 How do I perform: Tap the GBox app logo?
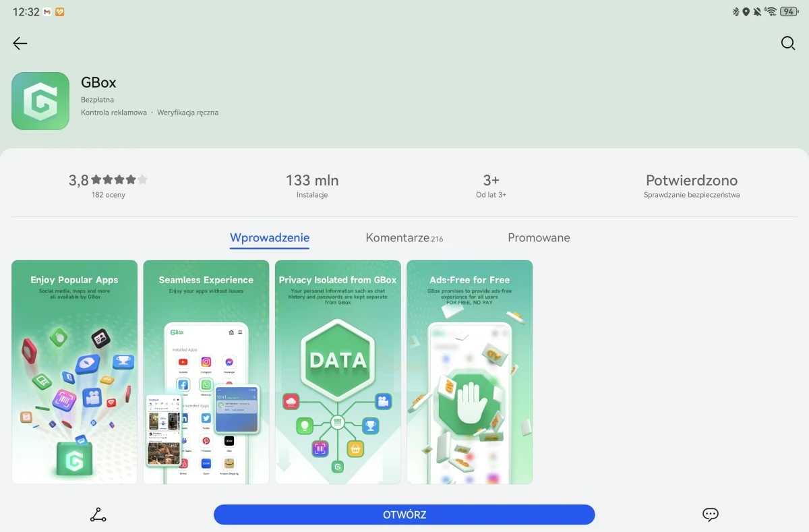click(40, 101)
